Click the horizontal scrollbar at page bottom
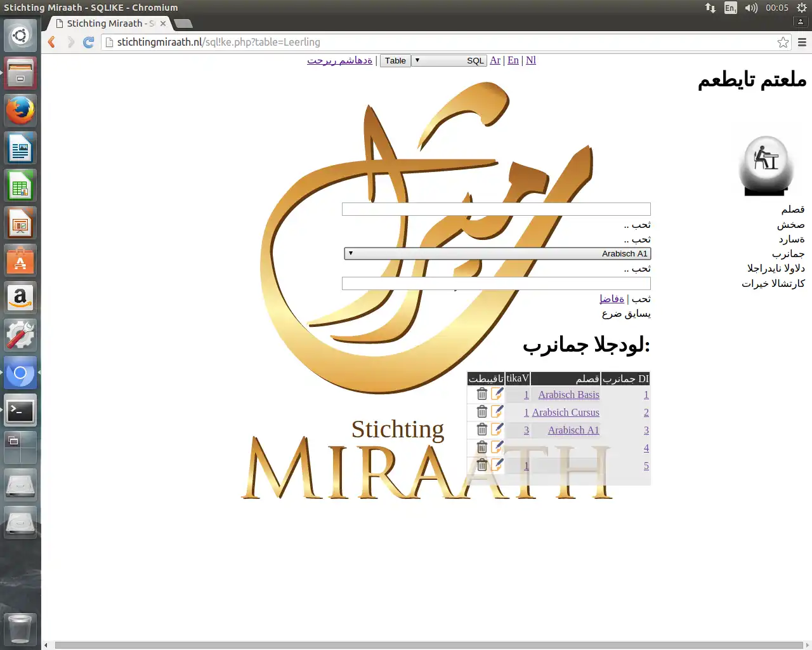This screenshot has width=812, height=650. tap(429, 645)
